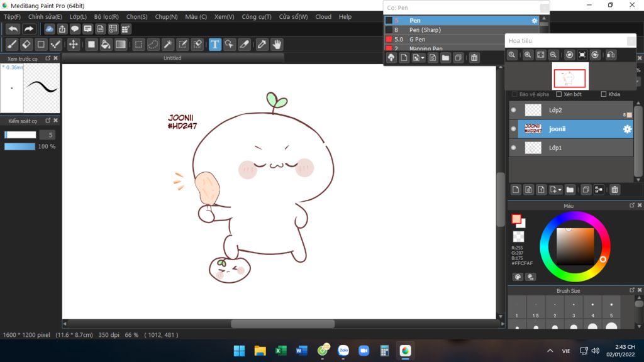Toggle the Bảo vệ alpha checkbox
The height and width of the screenshot is (362, 644).
click(x=514, y=94)
